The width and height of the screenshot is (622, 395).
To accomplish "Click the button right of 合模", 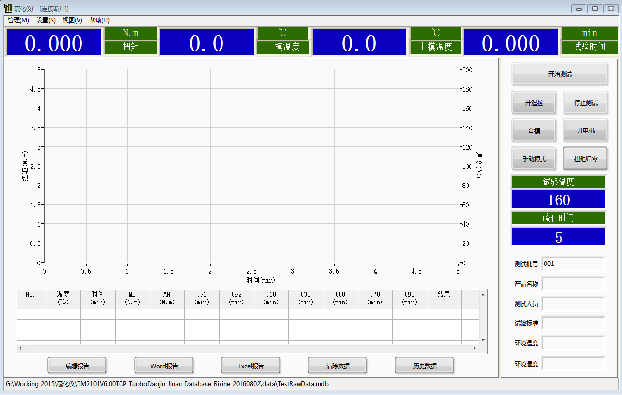I will click(585, 130).
